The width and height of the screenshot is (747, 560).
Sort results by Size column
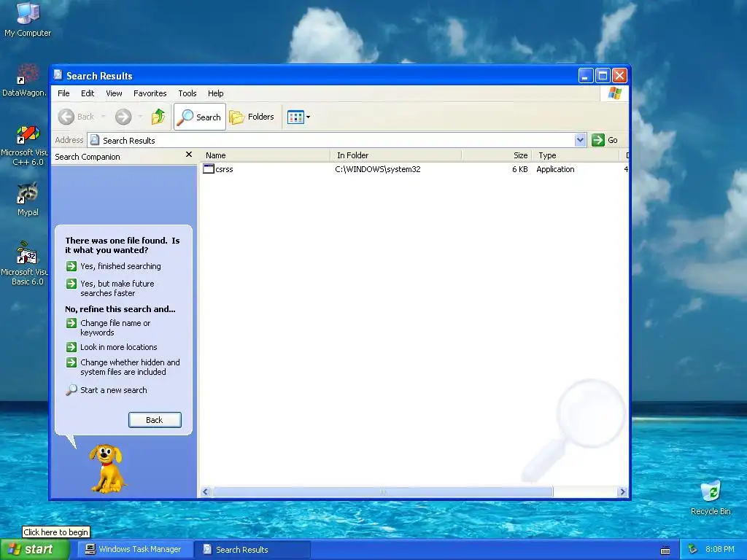[496, 155]
